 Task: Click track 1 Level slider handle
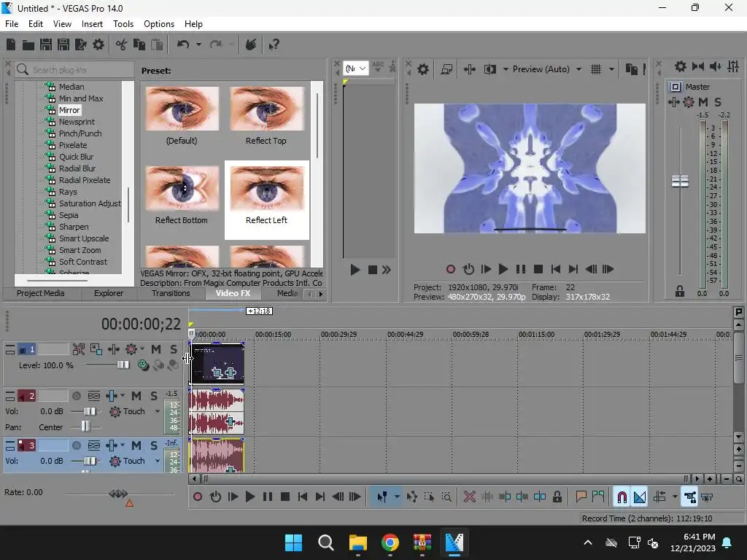click(123, 365)
